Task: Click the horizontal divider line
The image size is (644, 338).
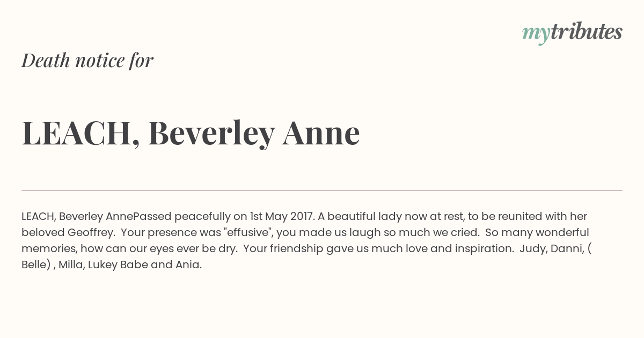Action: [322, 190]
